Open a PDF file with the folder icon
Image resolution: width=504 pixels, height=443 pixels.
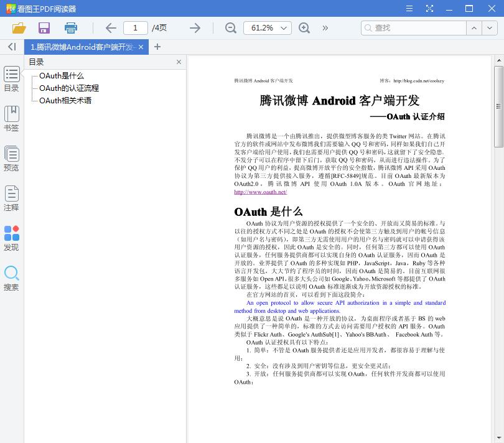pyautogui.click(x=18, y=28)
